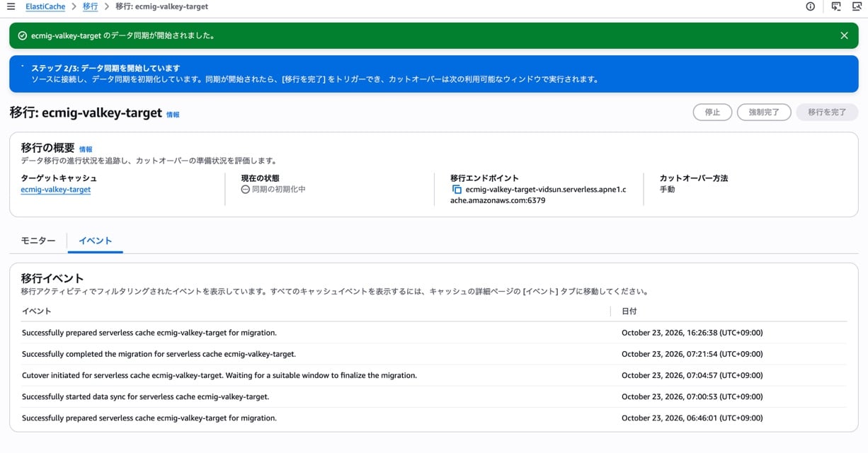Select the イベント tab
Image resolution: width=868 pixels, height=453 pixels.
(x=96, y=241)
